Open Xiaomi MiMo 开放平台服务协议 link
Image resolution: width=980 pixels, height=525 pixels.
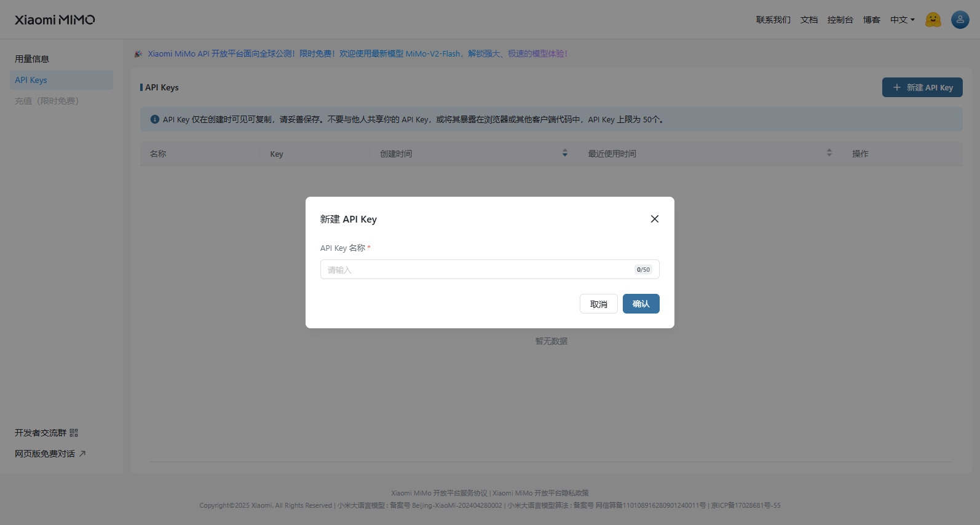click(439, 493)
